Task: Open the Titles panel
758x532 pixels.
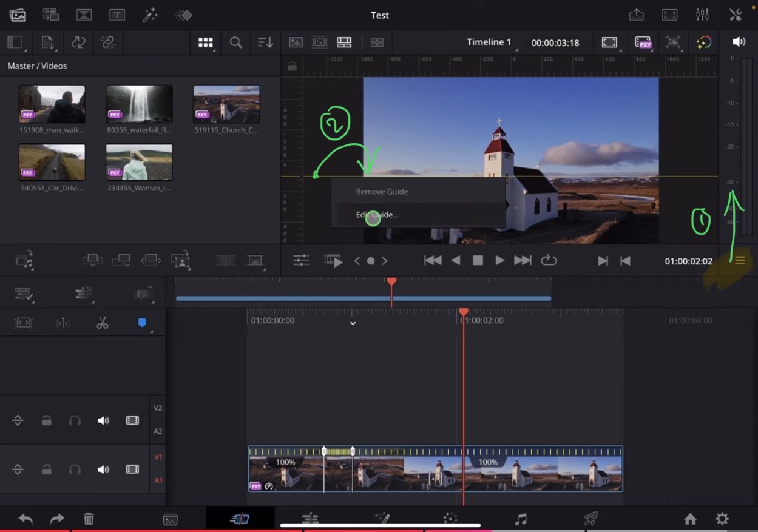Action: point(117,15)
